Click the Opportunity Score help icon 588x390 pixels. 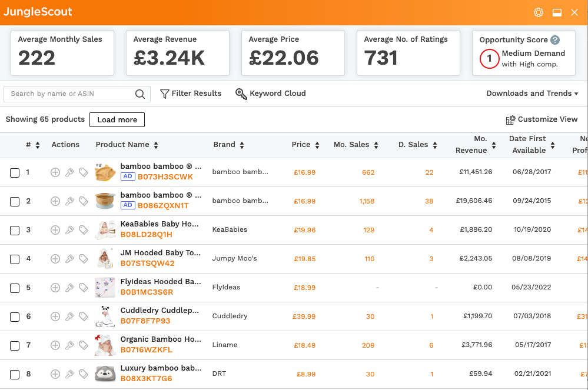[x=555, y=40]
